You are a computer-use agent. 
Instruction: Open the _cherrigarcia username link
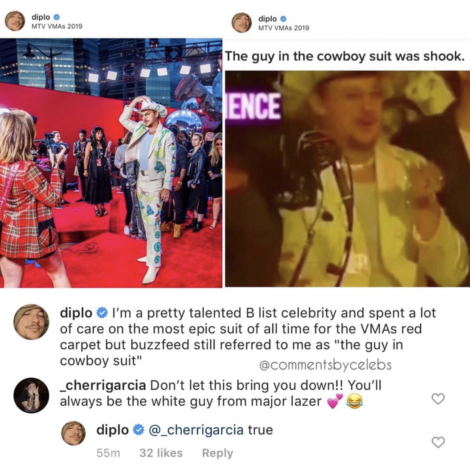click(103, 385)
